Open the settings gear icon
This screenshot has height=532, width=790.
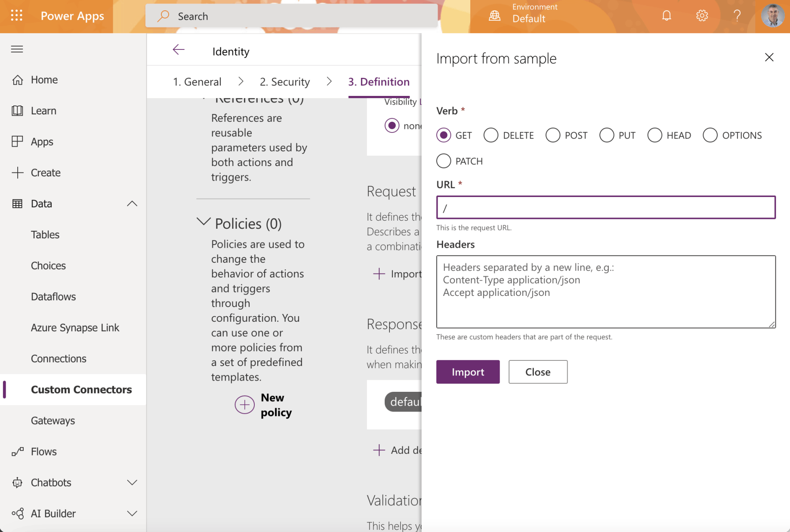[x=702, y=16]
